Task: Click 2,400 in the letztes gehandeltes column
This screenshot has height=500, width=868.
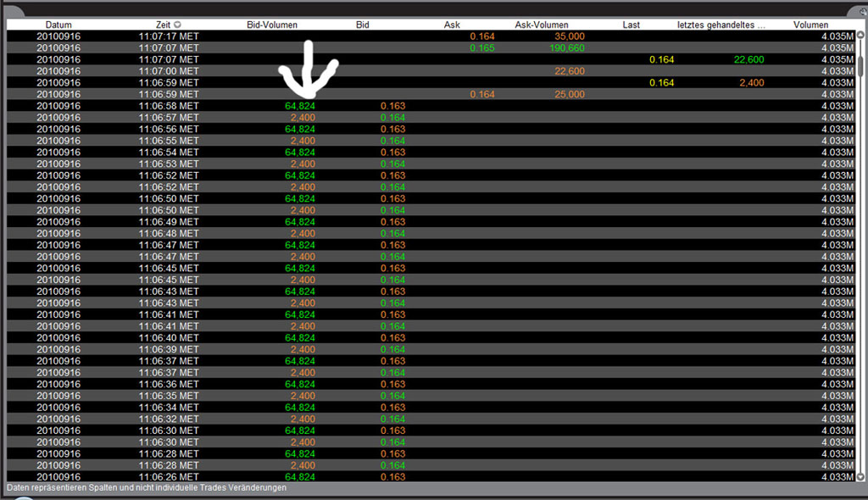Action: click(x=752, y=83)
